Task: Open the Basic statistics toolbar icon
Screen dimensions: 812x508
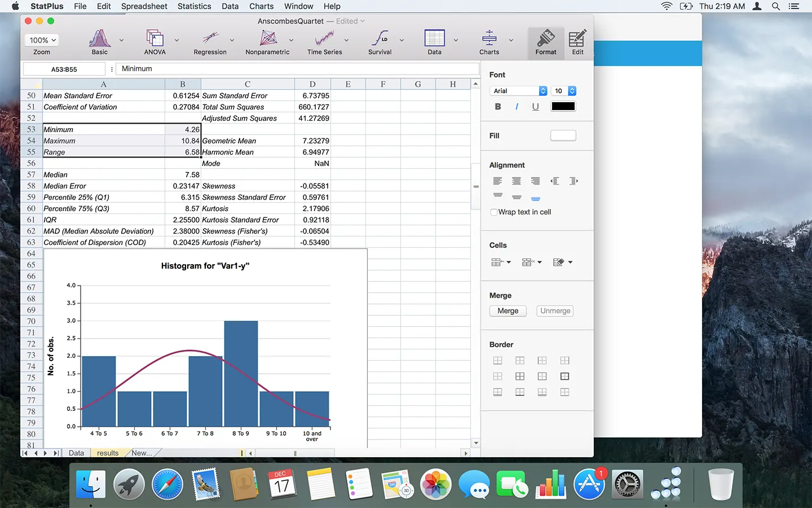Action: (100, 39)
